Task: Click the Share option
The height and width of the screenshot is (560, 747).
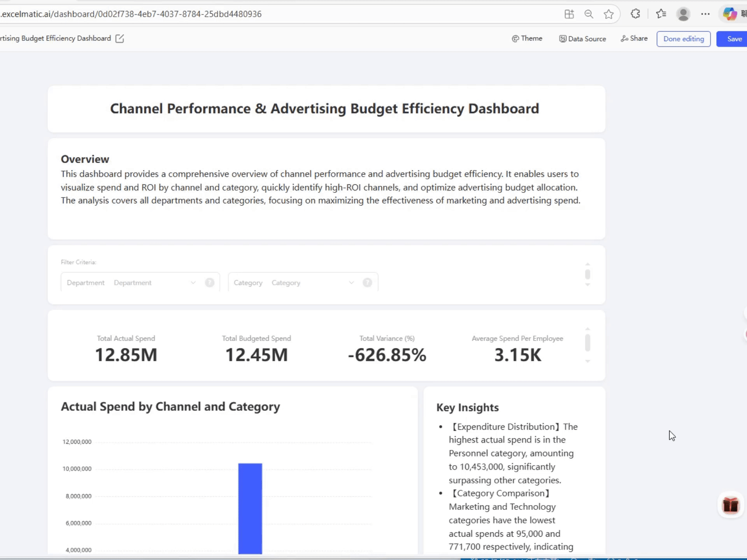Action: tap(634, 38)
